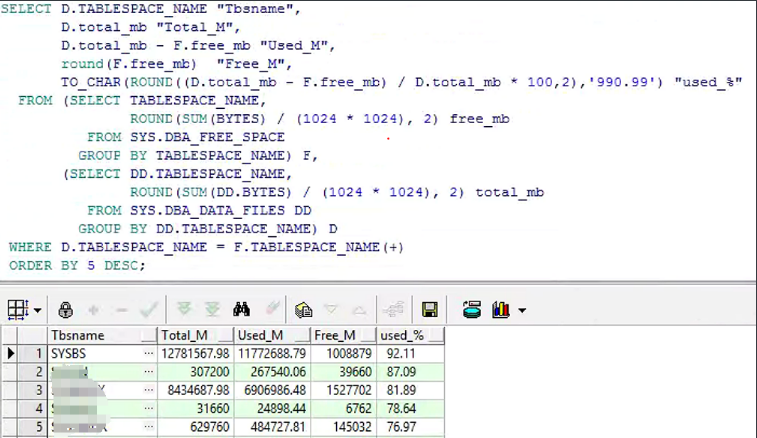Click the grid layout select icon
The image size is (757, 438).
(x=18, y=310)
